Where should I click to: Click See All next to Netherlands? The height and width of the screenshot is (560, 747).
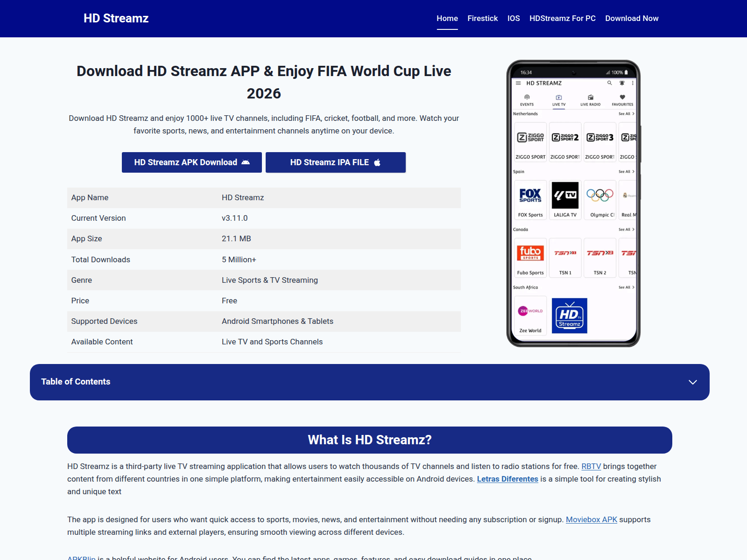point(627,114)
